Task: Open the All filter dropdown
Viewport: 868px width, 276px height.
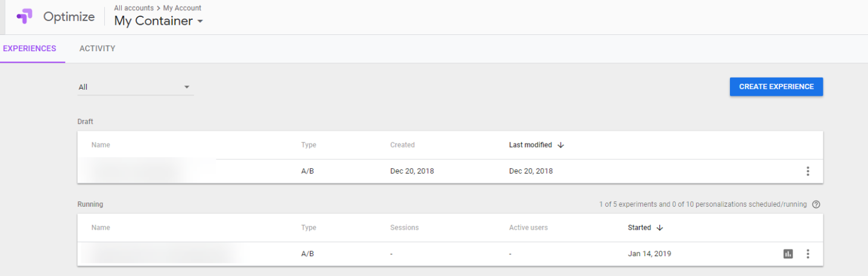Action: [136, 87]
